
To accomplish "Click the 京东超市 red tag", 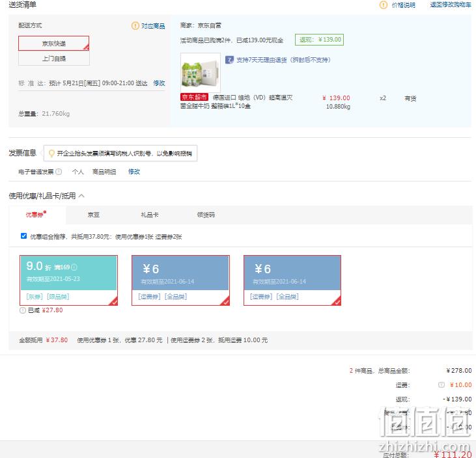I will tap(194, 97).
